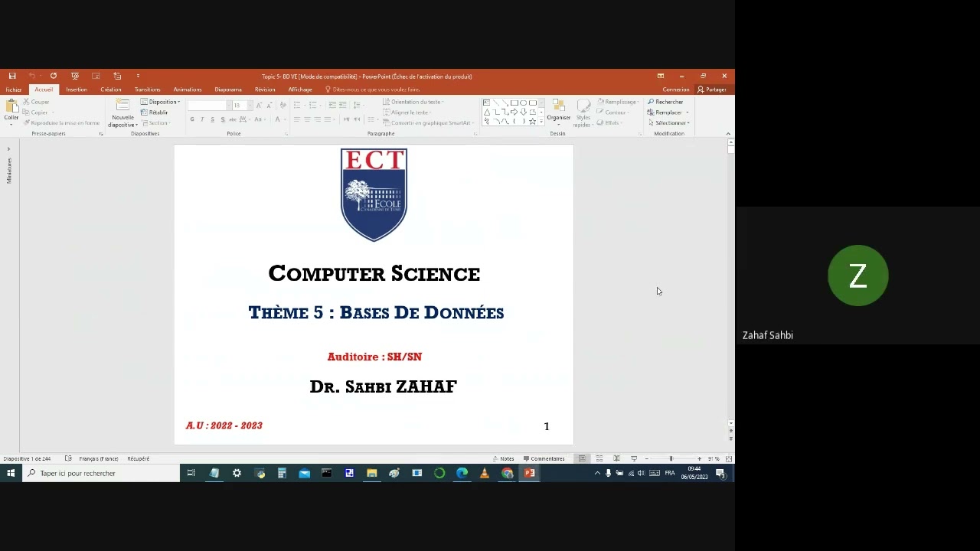980x551 pixels.
Task: Click Français (France) language indicator
Action: coord(99,458)
